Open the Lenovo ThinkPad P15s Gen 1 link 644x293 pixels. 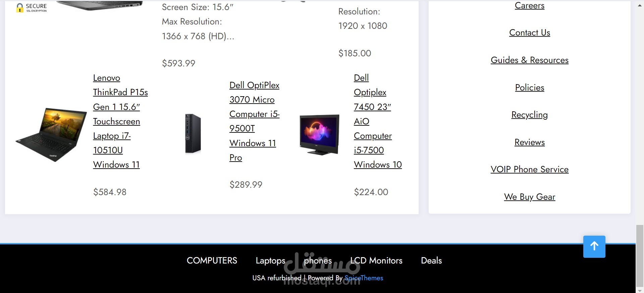tap(120, 121)
